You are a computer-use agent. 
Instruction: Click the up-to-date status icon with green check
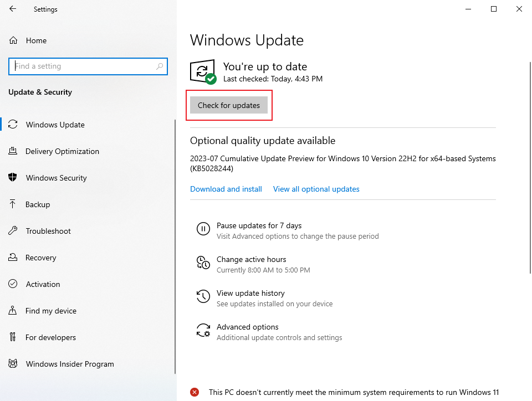tap(203, 72)
